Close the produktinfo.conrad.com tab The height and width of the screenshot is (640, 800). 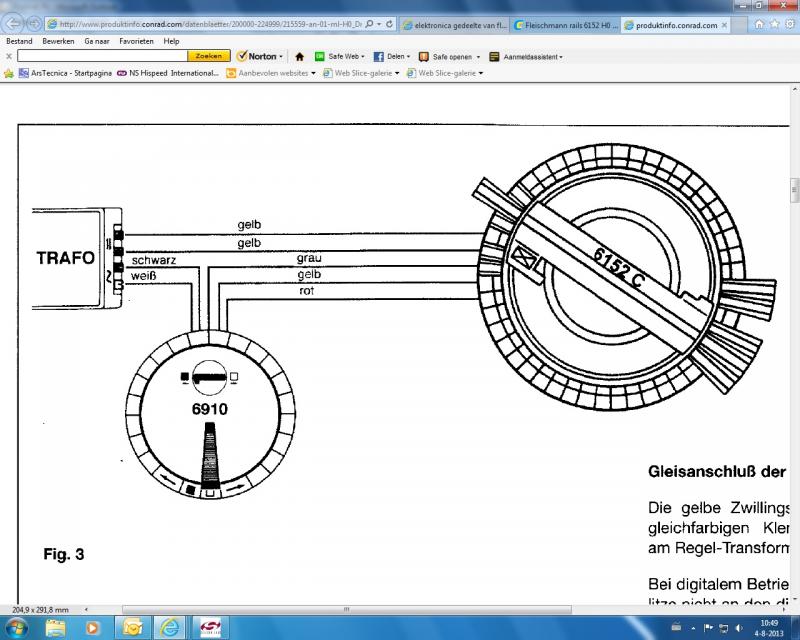[724, 24]
